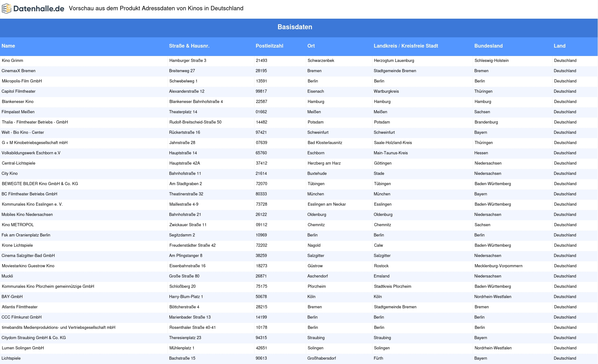Click the Datenhalle.de logo icon
The height and width of the screenshot is (364, 598).
(7, 9)
